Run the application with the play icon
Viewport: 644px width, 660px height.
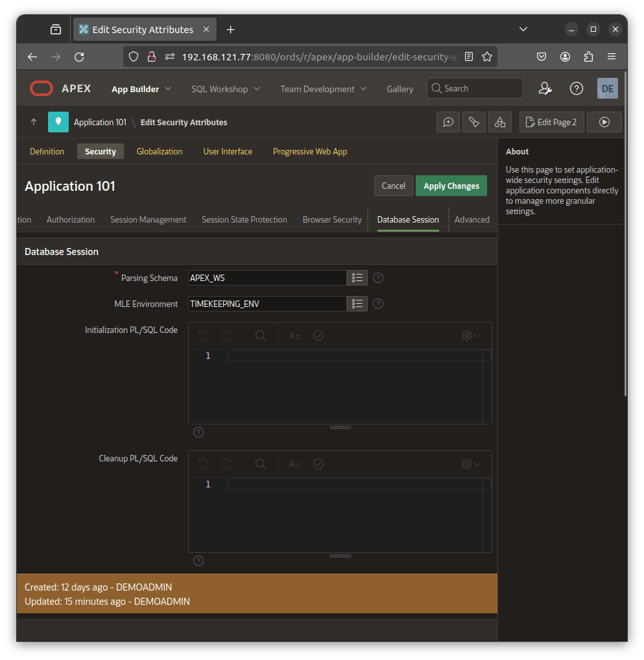coord(604,122)
